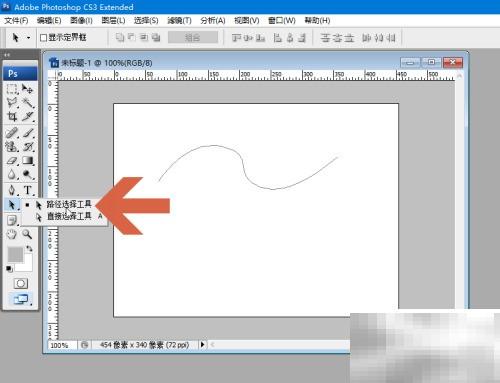Click the 100% zoom field in status bar
The height and width of the screenshot is (383, 500).
coord(63,345)
